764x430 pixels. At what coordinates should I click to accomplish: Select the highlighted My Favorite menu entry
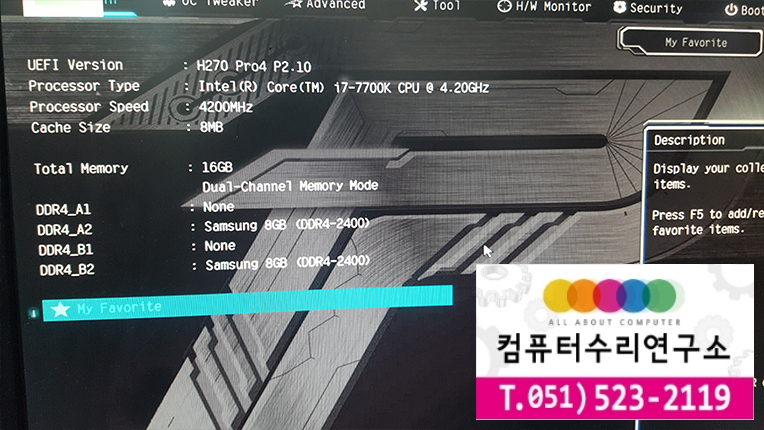click(248, 303)
